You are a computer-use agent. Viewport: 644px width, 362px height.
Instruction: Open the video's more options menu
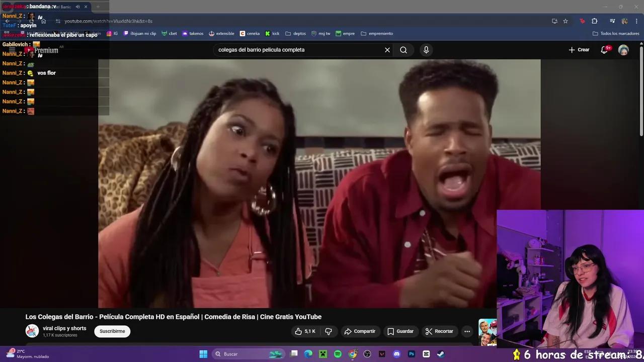pos(467,331)
